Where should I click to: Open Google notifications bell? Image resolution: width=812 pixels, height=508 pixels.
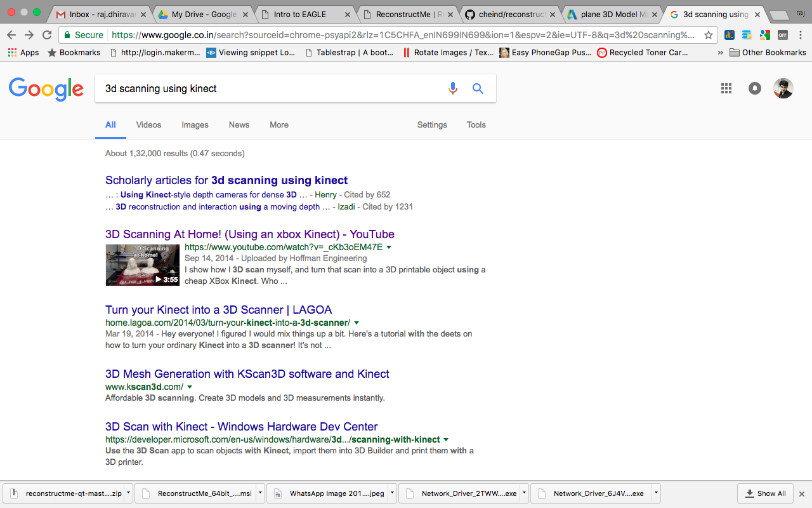click(x=754, y=88)
